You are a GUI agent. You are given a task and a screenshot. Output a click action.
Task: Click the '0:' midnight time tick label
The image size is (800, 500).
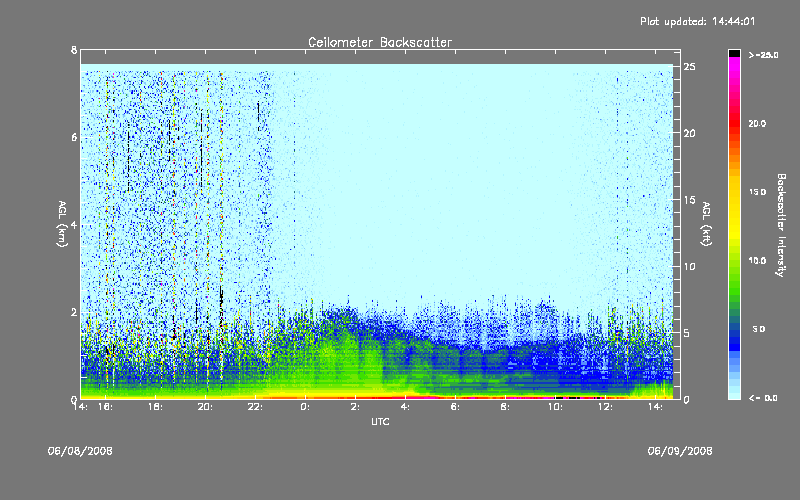click(x=305, y=407)
